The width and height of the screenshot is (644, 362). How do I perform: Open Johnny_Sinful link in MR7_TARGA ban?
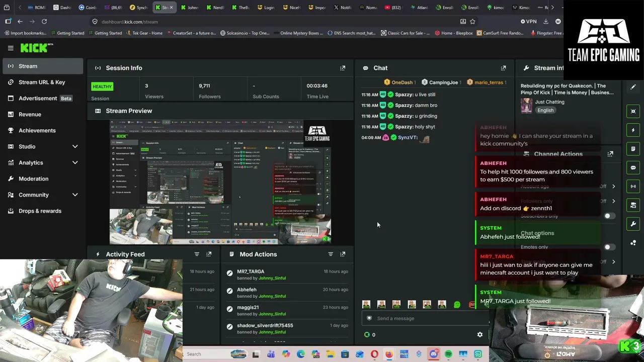[x=272, y=278]
